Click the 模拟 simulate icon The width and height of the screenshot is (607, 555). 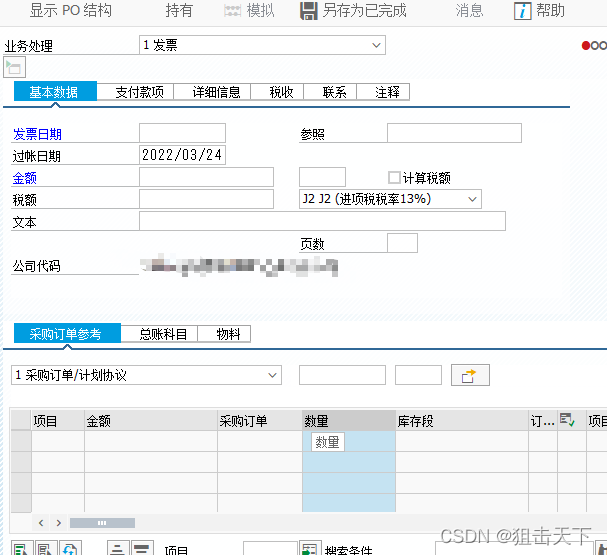tap(232, 11)
